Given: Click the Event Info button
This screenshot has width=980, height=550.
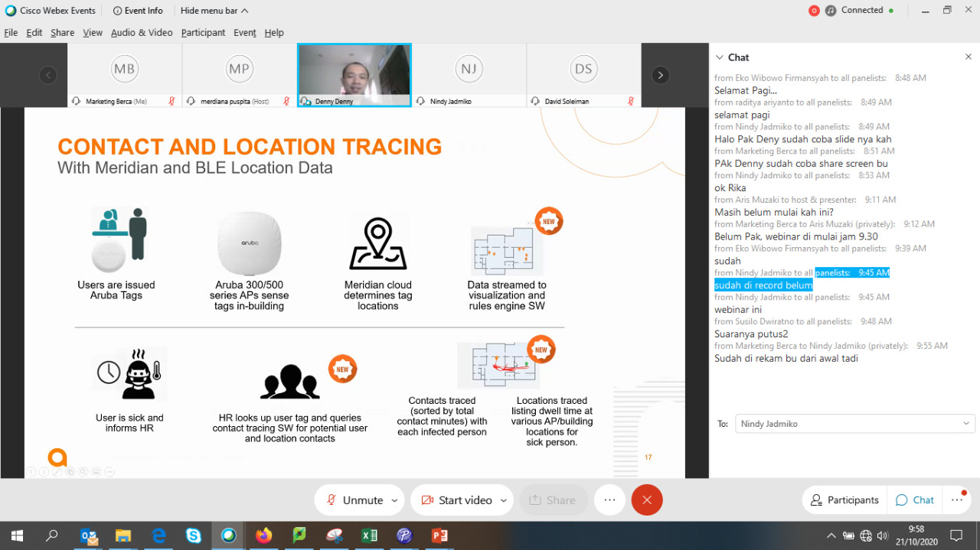Looking at the screenshot, I should 138,11.
